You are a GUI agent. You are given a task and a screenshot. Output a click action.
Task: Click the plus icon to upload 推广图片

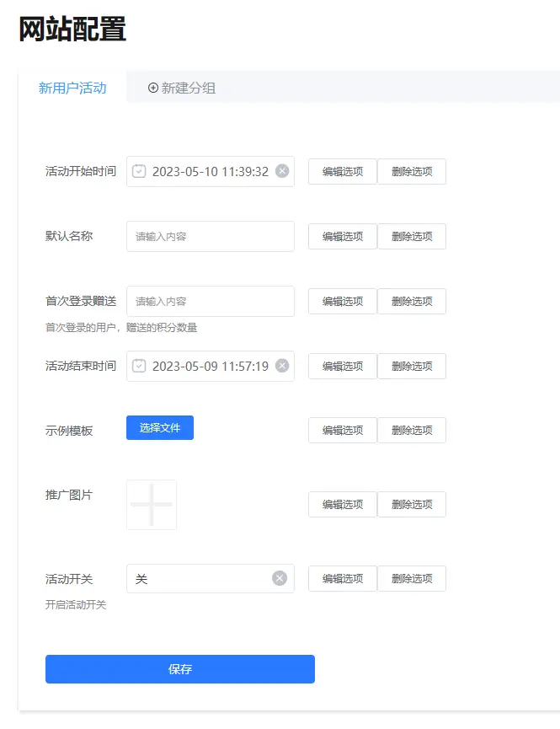pos(152,505)
